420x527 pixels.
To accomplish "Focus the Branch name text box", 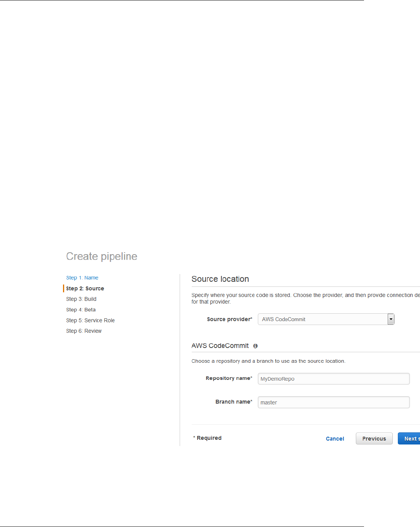I will click(x=334, y=402).
